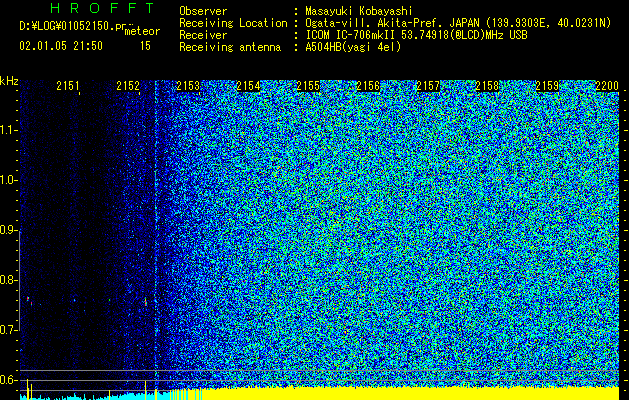Click the 2152 time marker
629x400 pixels.
tap(128, 86)
